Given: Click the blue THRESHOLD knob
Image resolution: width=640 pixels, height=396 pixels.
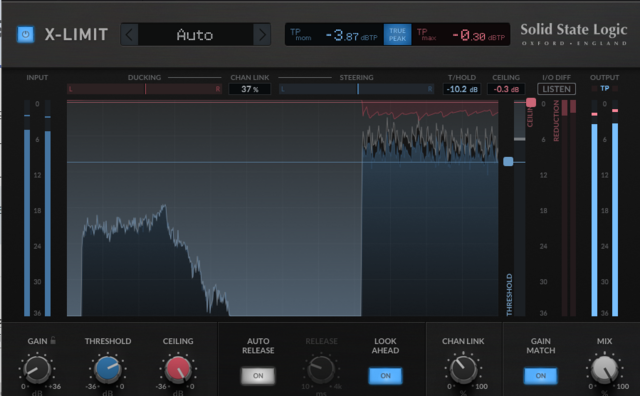Looking at the screenshot, I should tap(108, 369).
